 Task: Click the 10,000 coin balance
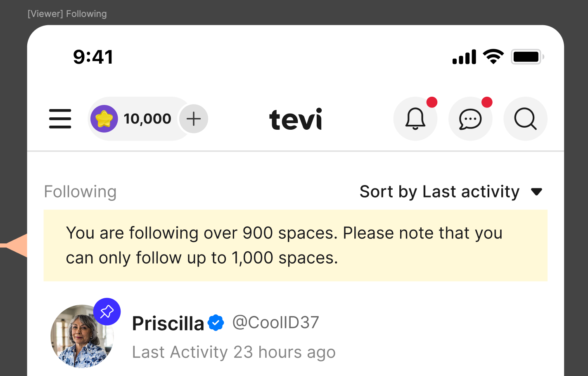[x=147, y=119]
